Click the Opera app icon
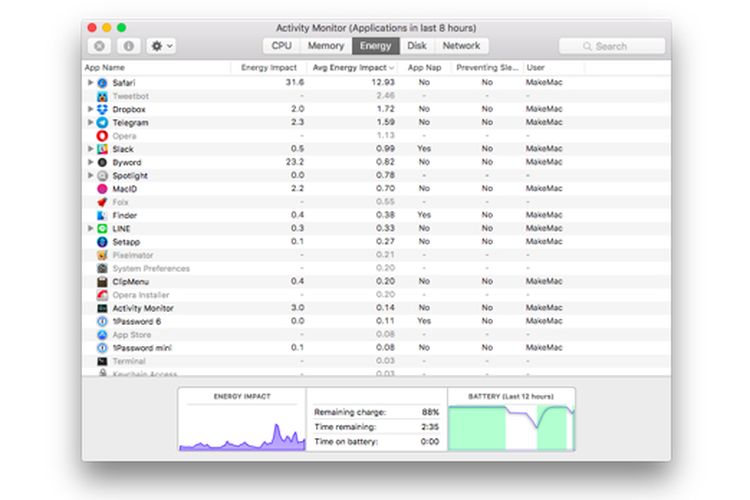Image resolution: width=750 pixels, height=500 pixels. [102, 136]
